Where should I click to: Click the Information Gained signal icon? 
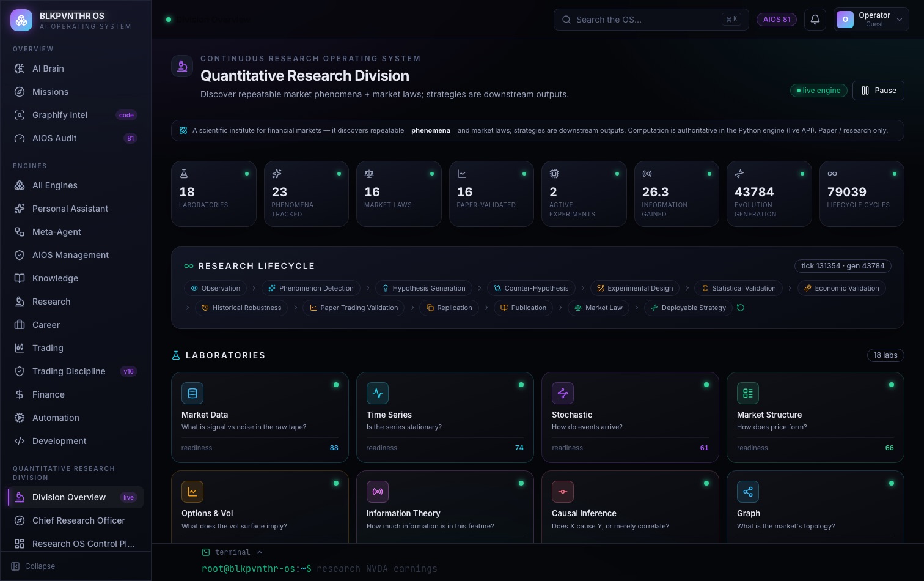click(x=647, y=174)
